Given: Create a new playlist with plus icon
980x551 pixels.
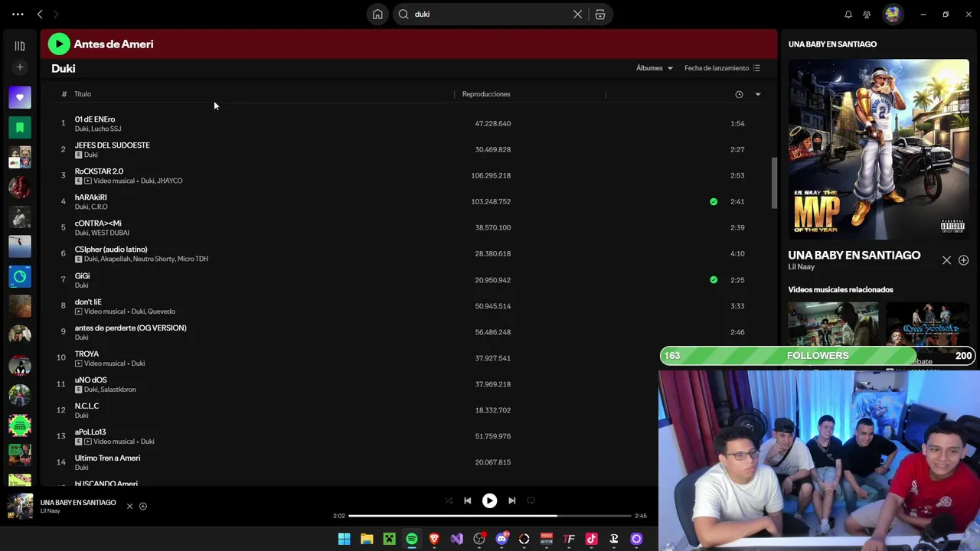Looking at the screenshot, I should [20, 67].
